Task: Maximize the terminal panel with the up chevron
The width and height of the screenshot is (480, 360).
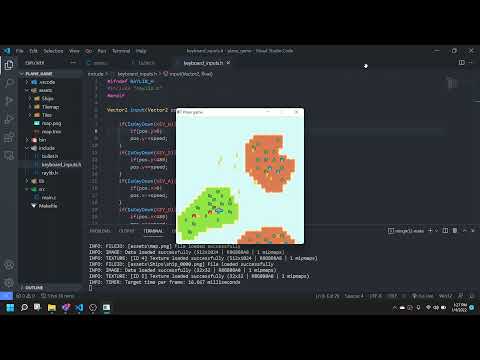Action: [x=465, y=230]
